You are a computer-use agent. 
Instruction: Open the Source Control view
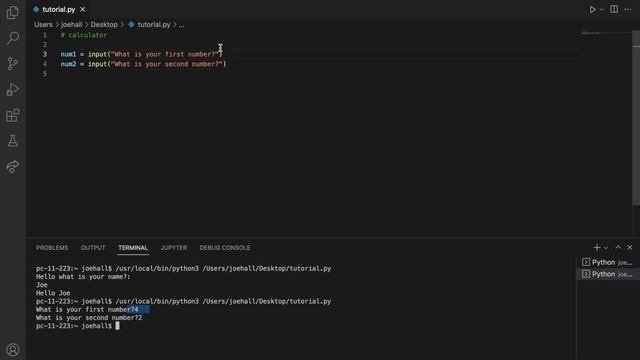click(x=13, y=64)
